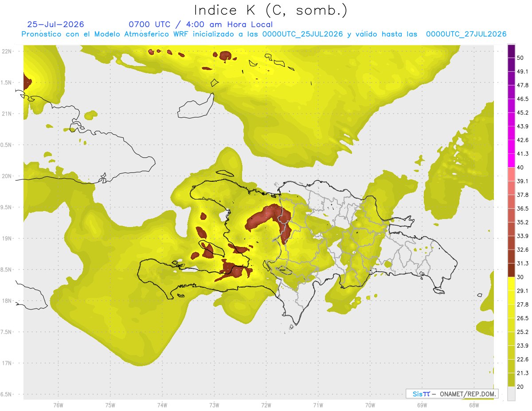
Task: Click the latitude label '20N'
Action: 7,176
